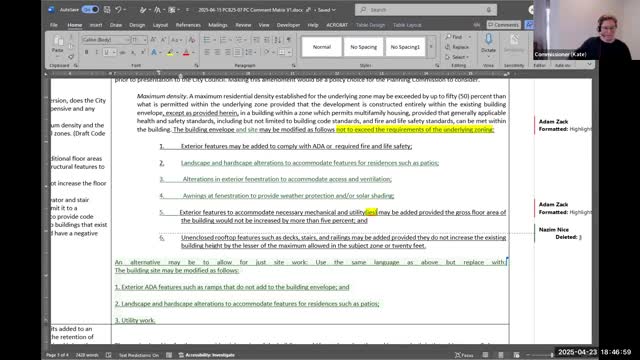This screenshot has width=640, height=360.
Task: Toggle Show/Hide paragraph marks
Action: tap(289, 40)
